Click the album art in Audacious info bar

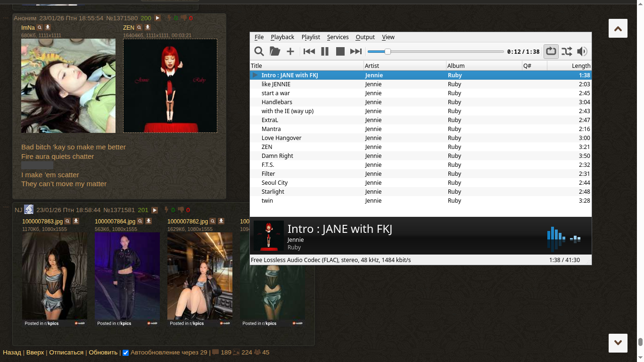(x=269, y=236)
